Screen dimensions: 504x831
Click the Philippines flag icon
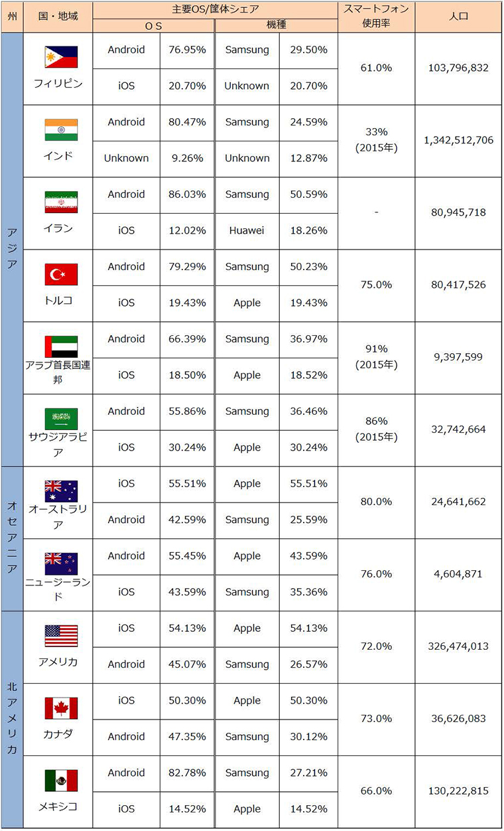(x=61, y=57)
